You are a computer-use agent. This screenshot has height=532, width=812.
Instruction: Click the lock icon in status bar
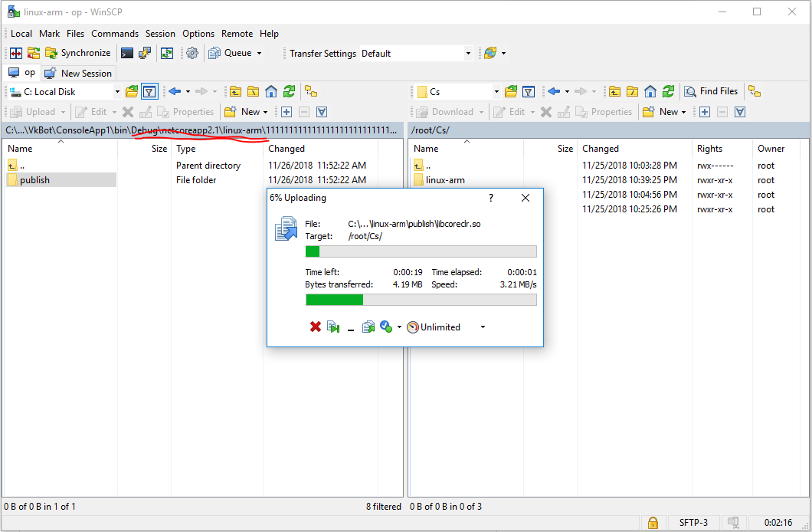click(653, 522)
